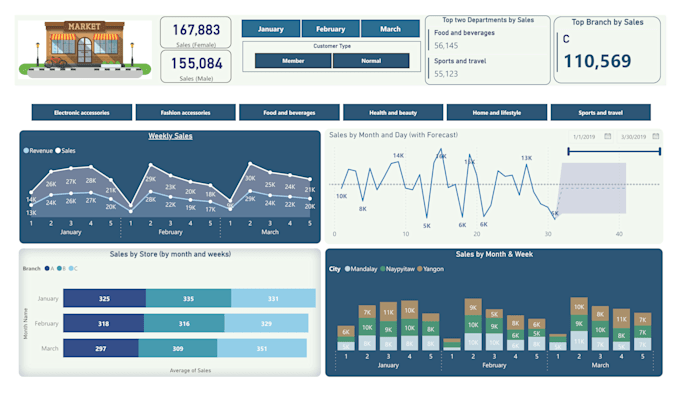Click Branch C legend marker
The image size is (680, 395).
click(x=71, y=268)
